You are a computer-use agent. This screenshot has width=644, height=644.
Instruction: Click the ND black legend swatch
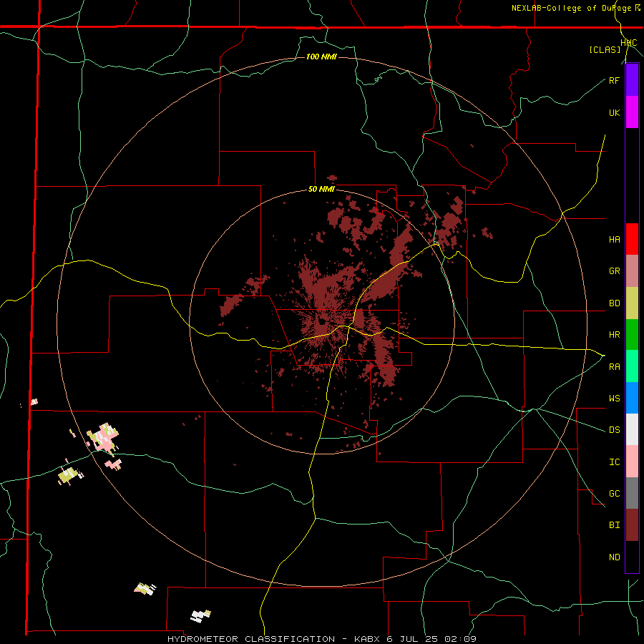[x=632, y=557]
